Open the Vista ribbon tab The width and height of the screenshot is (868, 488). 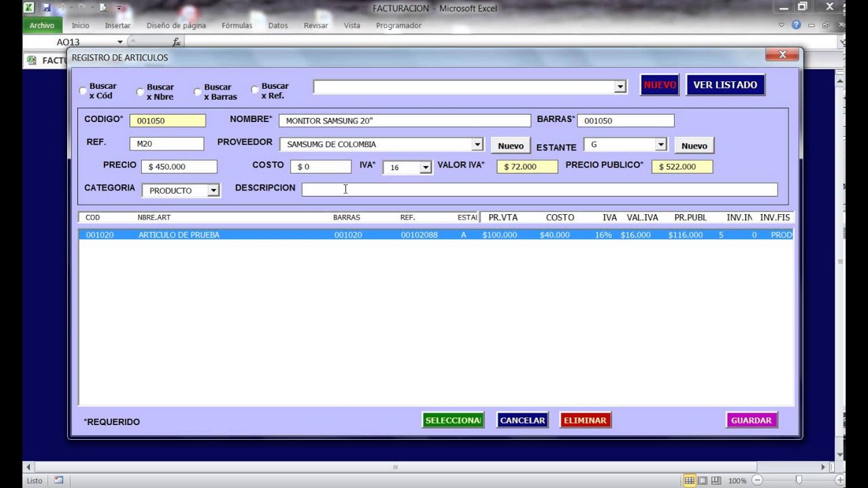pos(352,25)
